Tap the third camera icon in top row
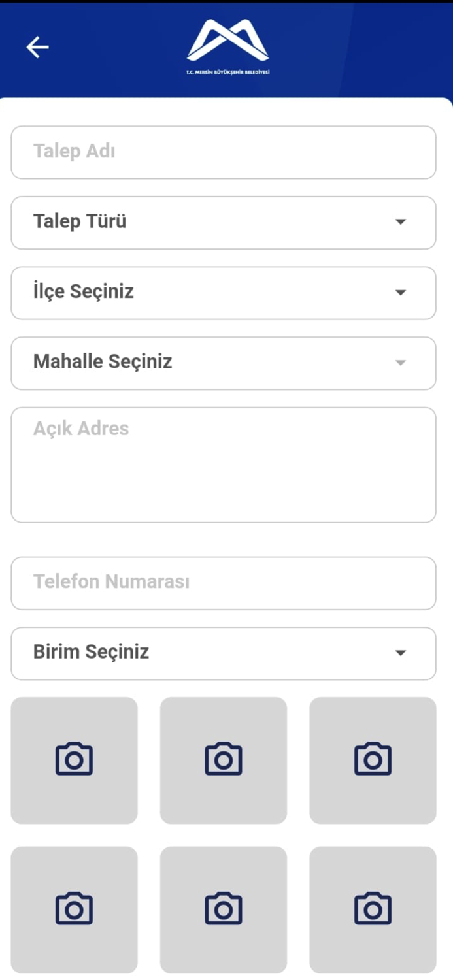 tap(372, 759)
